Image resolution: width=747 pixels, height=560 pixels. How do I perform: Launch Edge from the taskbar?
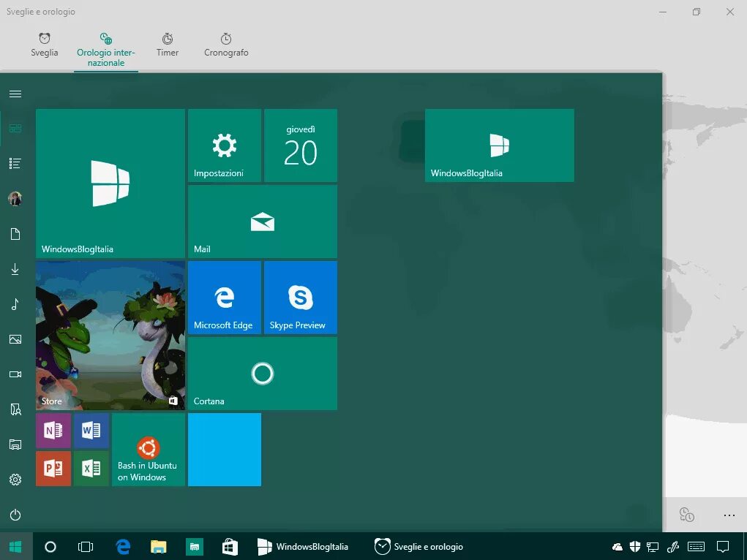tap(123, 547)
